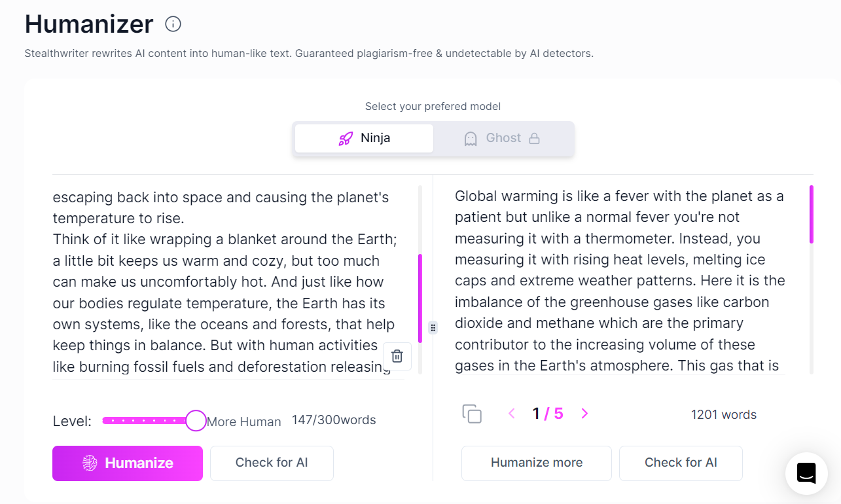
Task: Click the Humanize more button
Action: pyautogui.click(x=536, y=463)
